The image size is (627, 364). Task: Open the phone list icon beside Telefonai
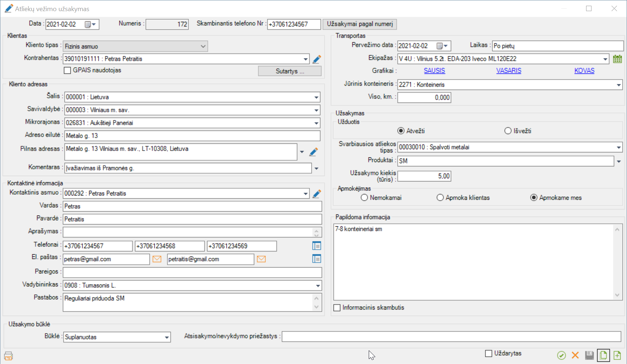[316, 246]
